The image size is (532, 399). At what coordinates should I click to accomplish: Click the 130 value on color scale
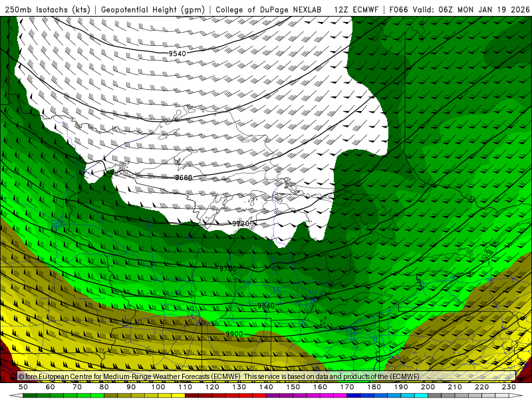pyautogui.click(x=239, y=387)
